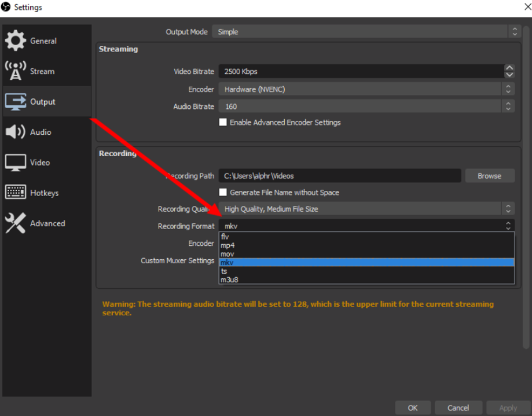
Task: Increase Video Bitrate with up arrow
Action: coord(509,68)
